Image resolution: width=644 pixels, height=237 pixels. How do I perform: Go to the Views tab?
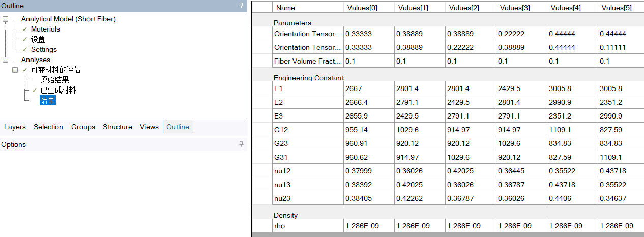point(149,127)
